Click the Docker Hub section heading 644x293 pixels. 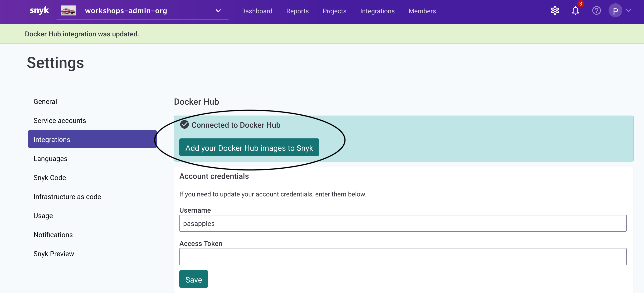[x=196, y=102]
